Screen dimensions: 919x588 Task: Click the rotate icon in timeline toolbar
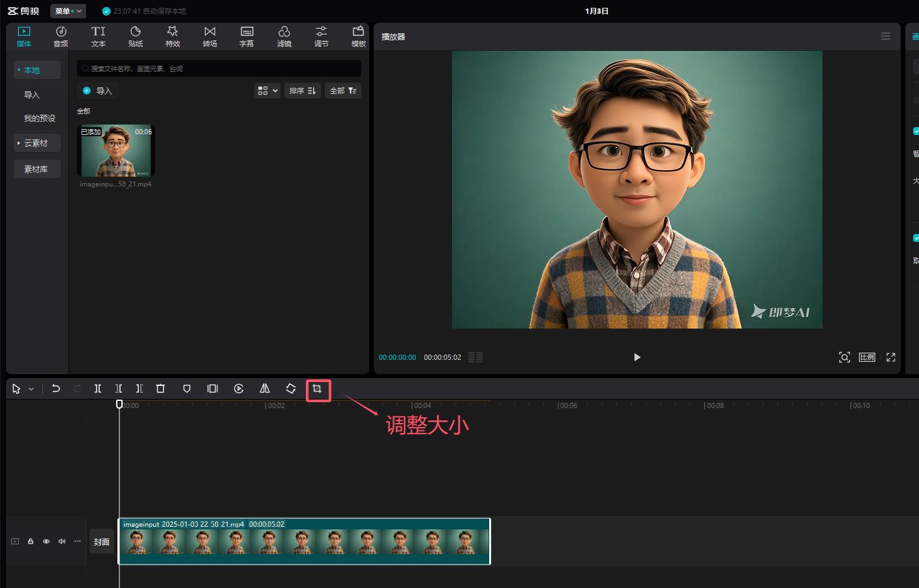pos(291,389)
